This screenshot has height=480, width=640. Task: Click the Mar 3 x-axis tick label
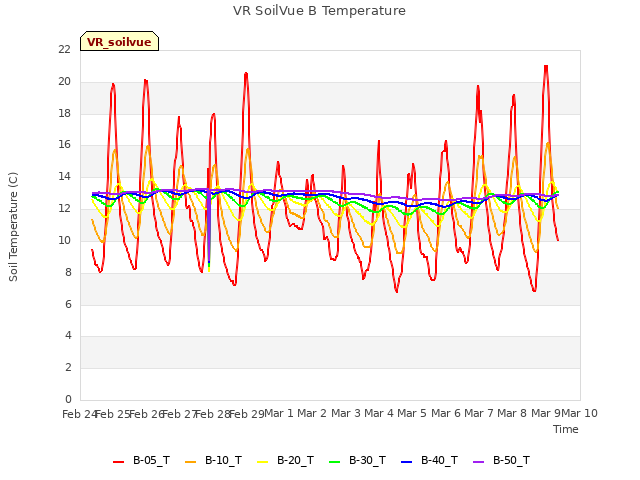pyautogui.click(x=345, y=413)
